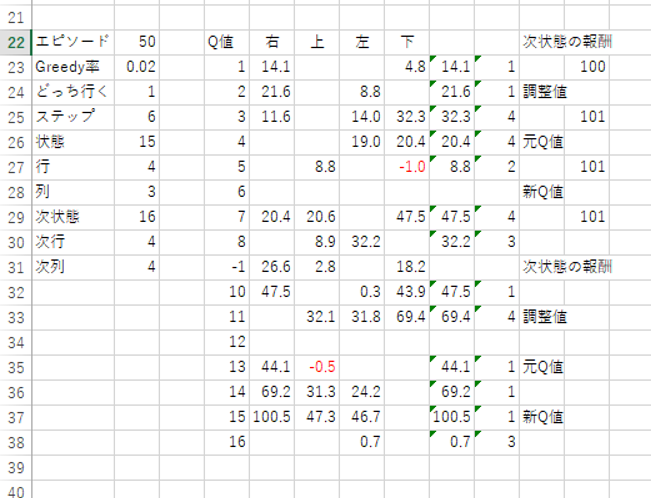651x498 pixels.
Task: Click the 上 column header cell
Action: (x=317, y=42)
